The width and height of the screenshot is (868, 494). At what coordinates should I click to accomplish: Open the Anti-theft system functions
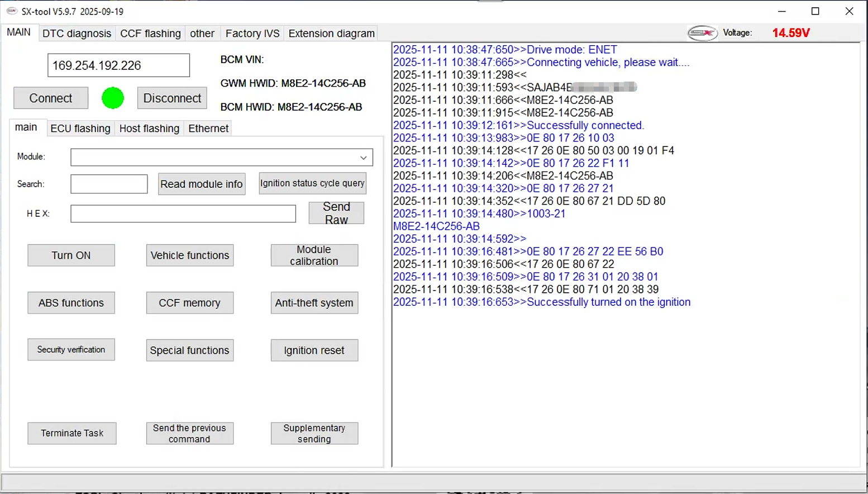click(314, 303)
